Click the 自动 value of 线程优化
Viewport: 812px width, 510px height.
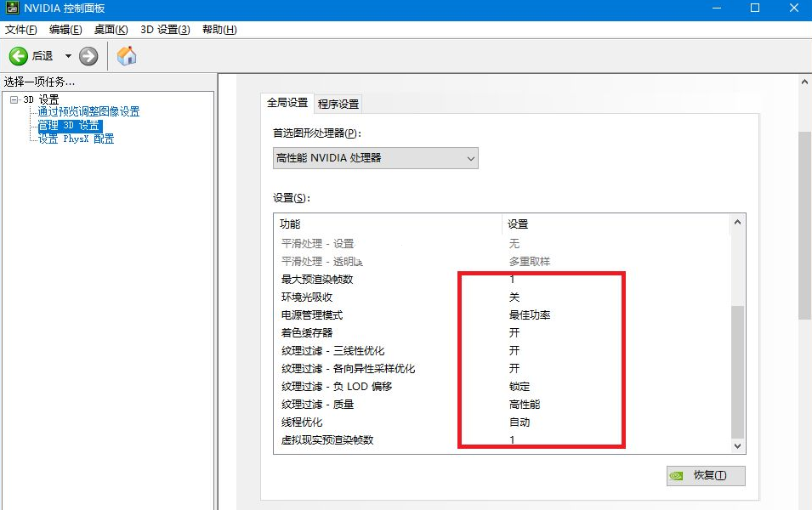point(520,422)
